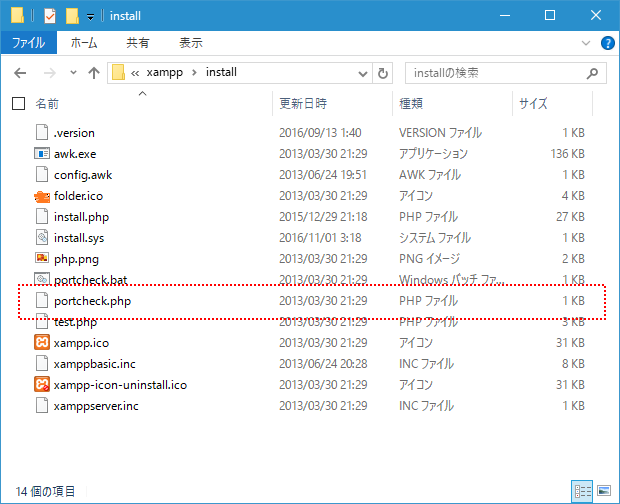Viewport: 620px width, 504px height.
Task: Select the install.sys file name
Action: [x=79, y=238]
